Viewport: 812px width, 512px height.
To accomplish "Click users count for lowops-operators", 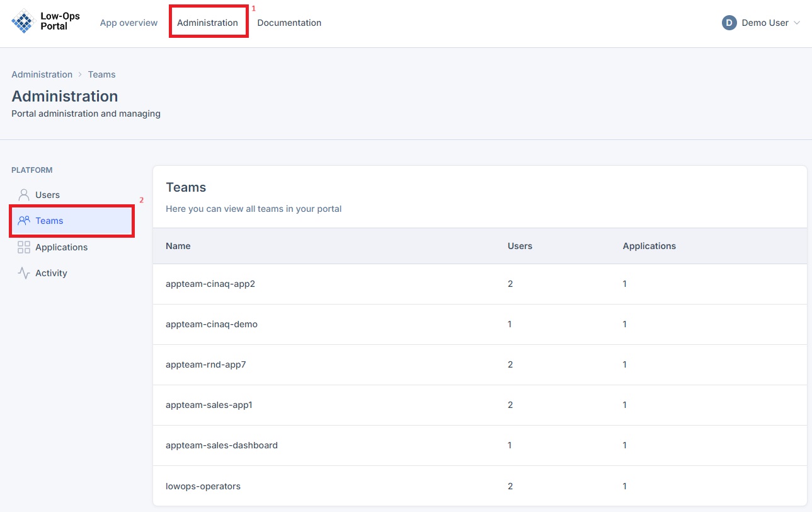I will [510, 486].
